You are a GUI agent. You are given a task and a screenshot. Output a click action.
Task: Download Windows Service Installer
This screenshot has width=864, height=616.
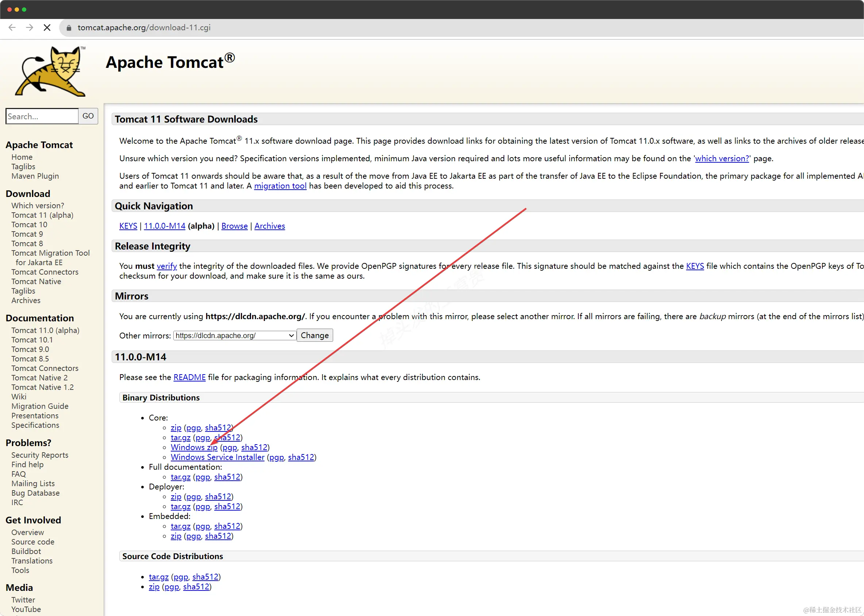click(217, 457)
